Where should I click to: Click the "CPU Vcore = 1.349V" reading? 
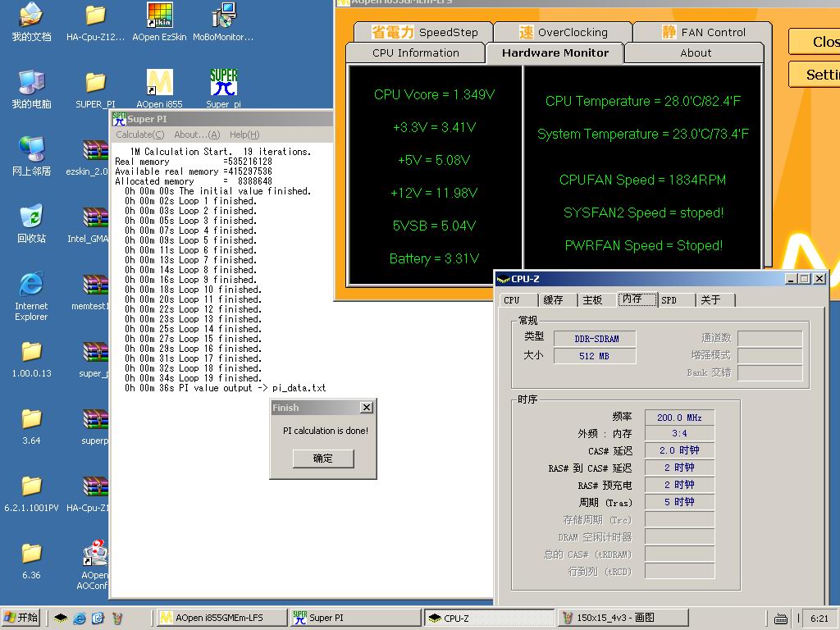[435, 95]
